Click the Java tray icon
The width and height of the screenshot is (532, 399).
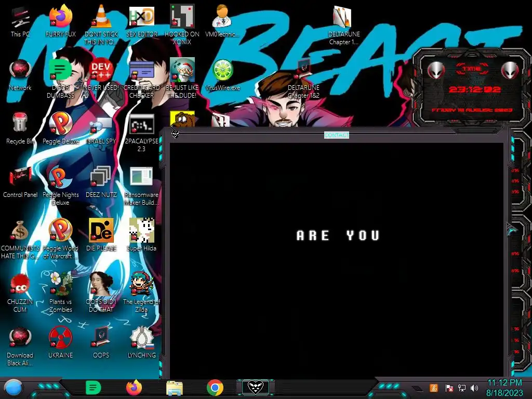click(x=434, y=388)
